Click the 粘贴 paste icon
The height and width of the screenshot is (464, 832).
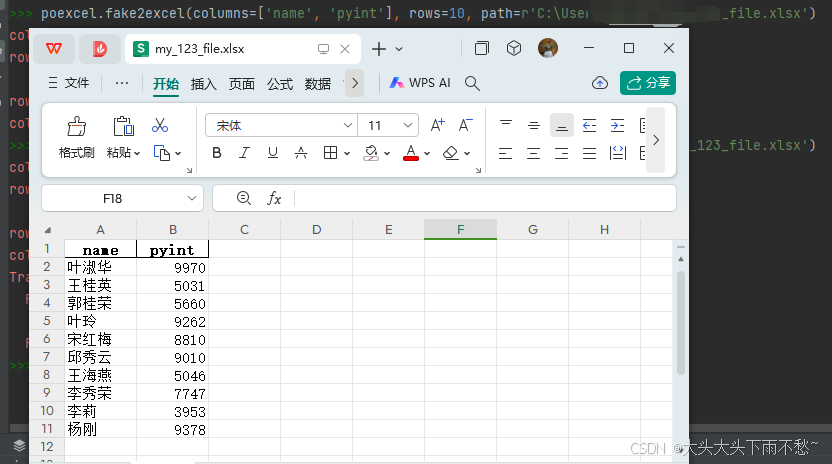[123, 126]
